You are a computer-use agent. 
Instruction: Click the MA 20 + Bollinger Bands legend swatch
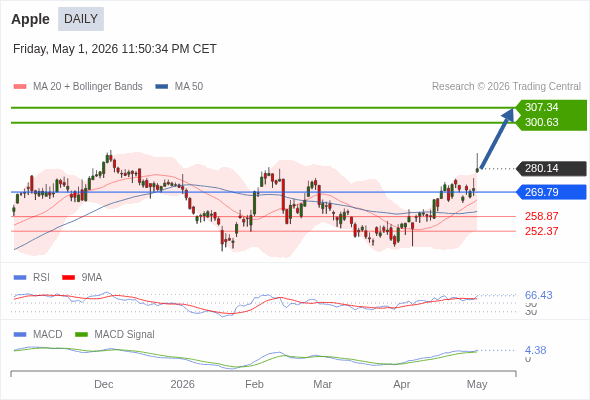(20, 87)
